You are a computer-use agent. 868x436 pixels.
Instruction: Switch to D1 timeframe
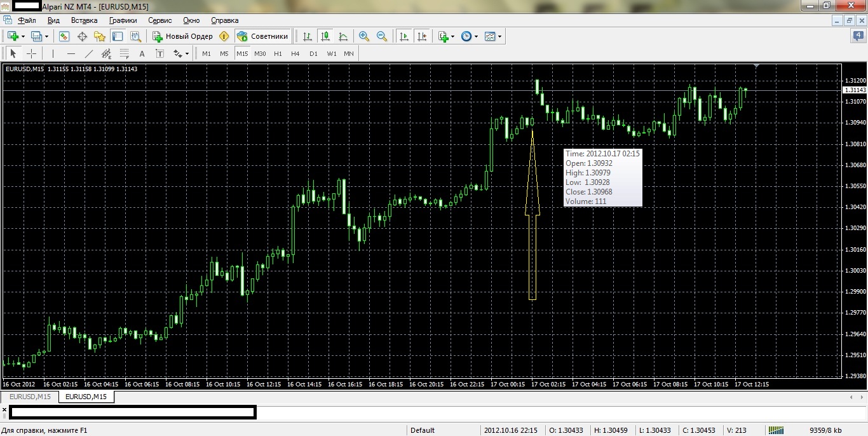313,53
